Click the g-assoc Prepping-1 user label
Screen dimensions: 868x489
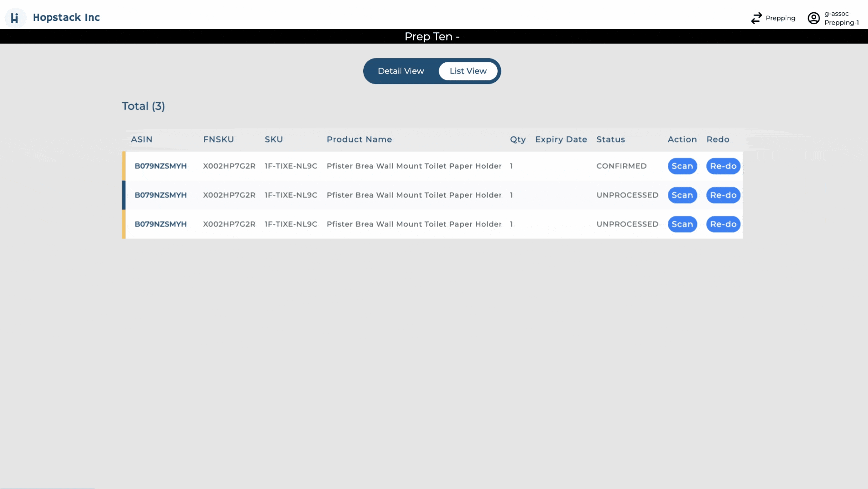pyautogui.click(x=841, y=18)
